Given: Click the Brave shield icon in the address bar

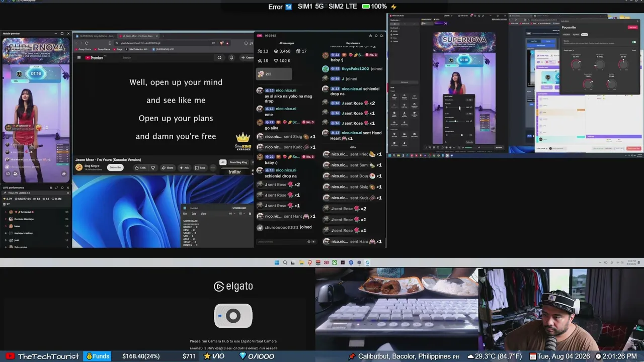Looking at the screenshot, I should 222,43.
